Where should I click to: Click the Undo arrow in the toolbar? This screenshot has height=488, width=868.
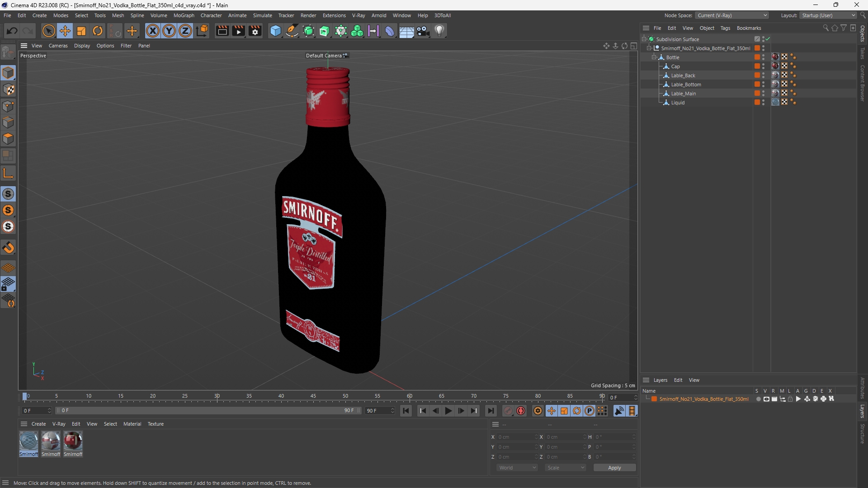[x=12, y=31]
